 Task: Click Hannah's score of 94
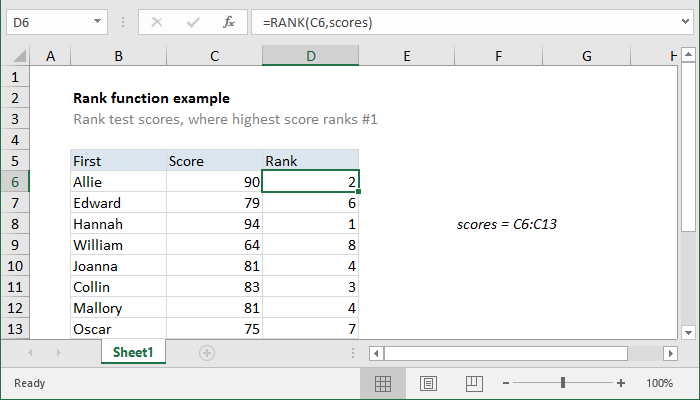(x=214, y=224)
